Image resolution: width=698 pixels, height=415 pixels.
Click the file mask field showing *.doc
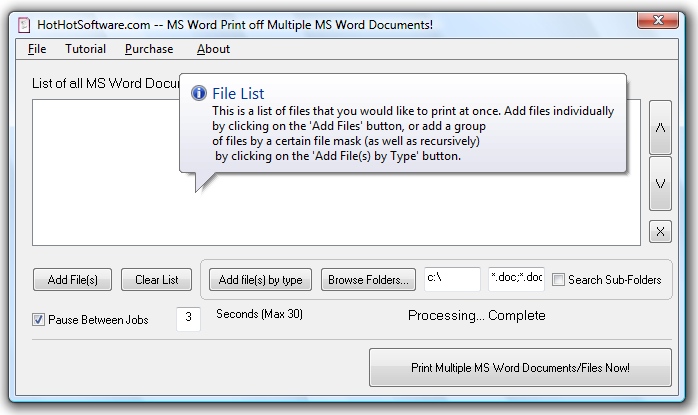click(x=516, y=279)
